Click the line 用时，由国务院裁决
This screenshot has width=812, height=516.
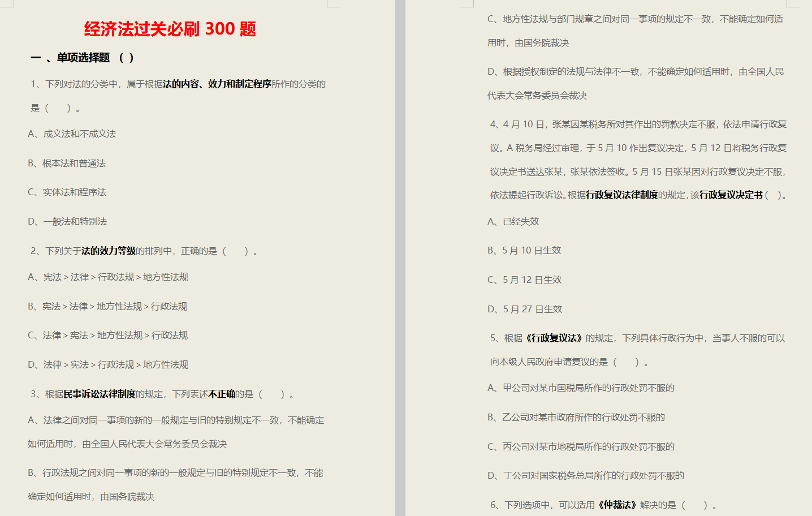pos(528,43)
